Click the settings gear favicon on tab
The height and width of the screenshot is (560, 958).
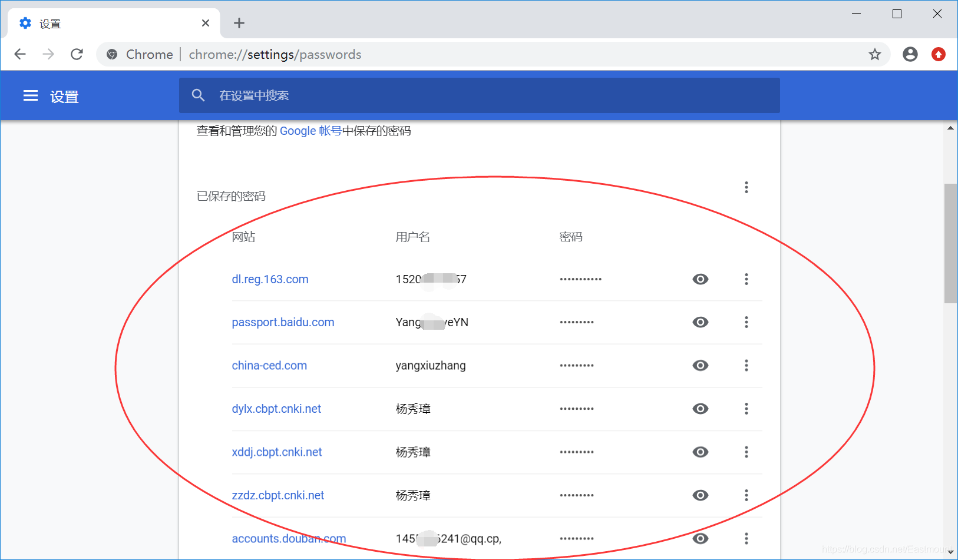click(25, 23)
